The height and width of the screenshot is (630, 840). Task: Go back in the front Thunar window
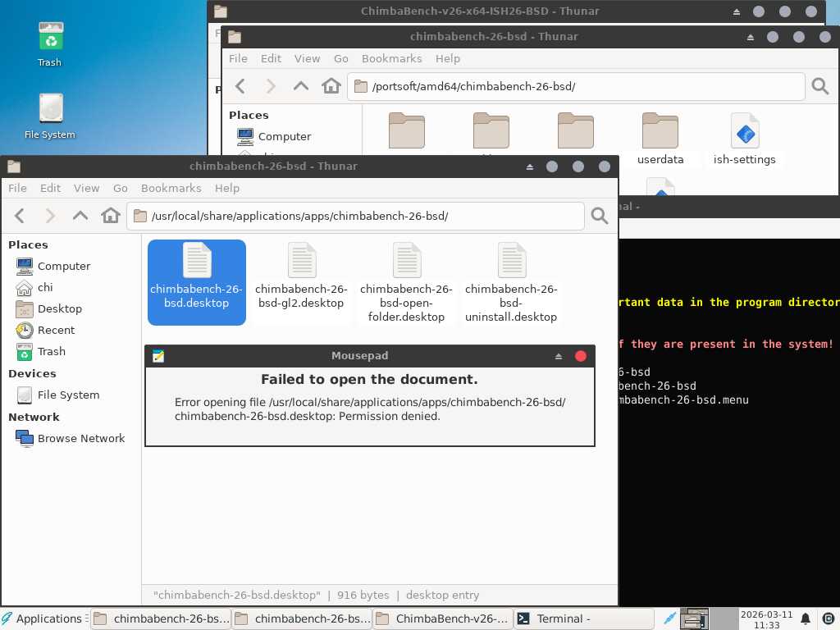(20, 216)
